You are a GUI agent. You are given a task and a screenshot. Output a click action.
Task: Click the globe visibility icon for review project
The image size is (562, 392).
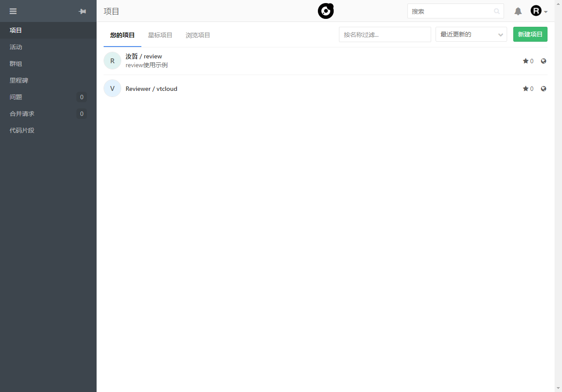[544, 61]
